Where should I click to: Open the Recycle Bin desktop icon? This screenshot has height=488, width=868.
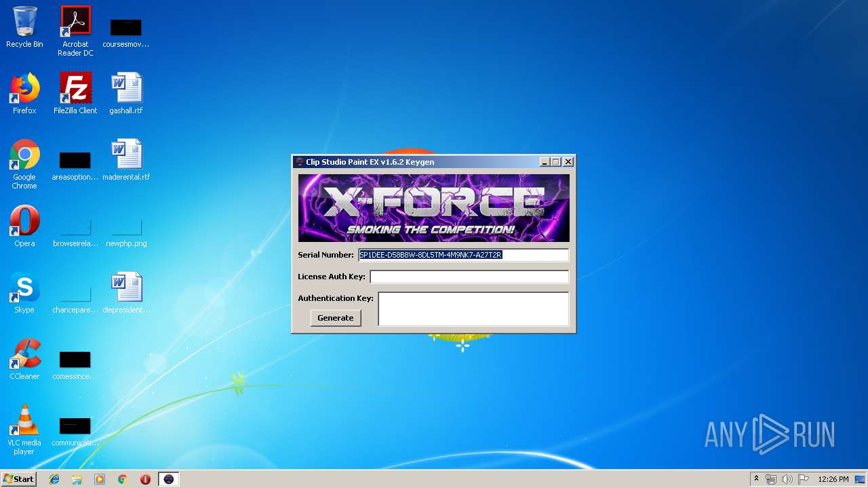pos(24,27)
